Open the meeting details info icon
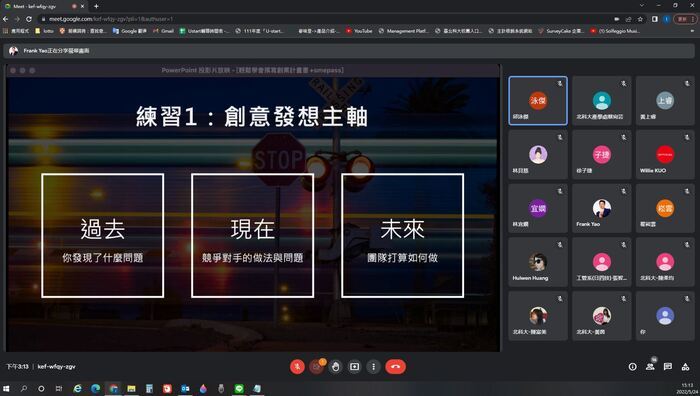700x396 pixels. [x=632, y=367]
